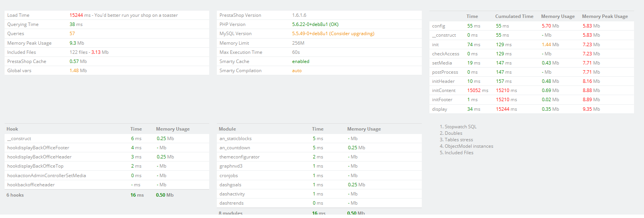The width and height of the screenshot is (644, 218).
Task: Click the Memory Peak Usage column header
Action: coord(605,16)
